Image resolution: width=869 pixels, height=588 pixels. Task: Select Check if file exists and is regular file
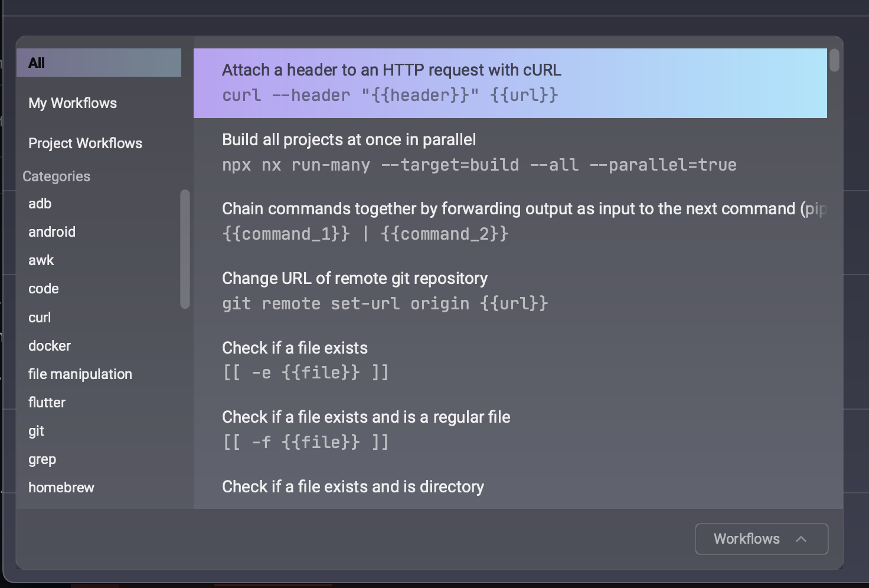pos(509,429)
